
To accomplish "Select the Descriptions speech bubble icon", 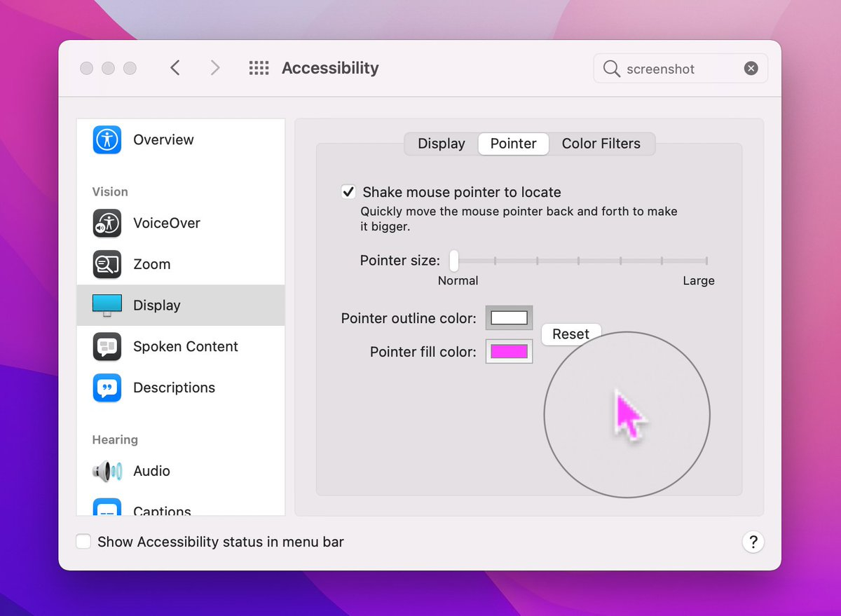I will point(107,388).
